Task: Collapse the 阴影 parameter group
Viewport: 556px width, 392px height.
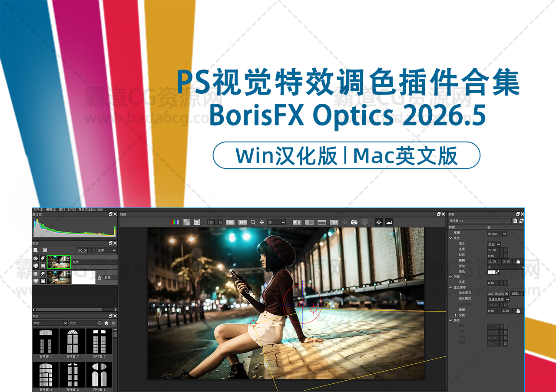Action: [x=450, y=277]
